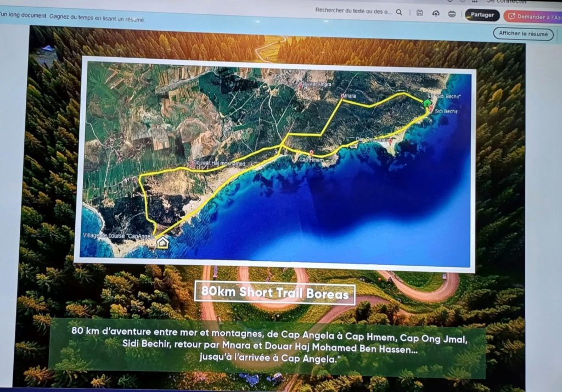Click Afficher le résumé button
The width and height of the screenshot is (562, 392).
522,33
